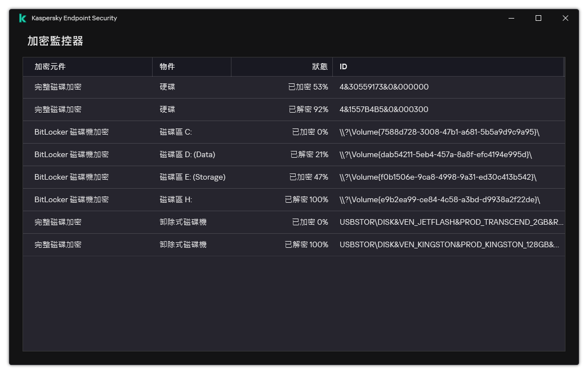Maximize the Kaspersky Endpoint Security window

point(538,18)
